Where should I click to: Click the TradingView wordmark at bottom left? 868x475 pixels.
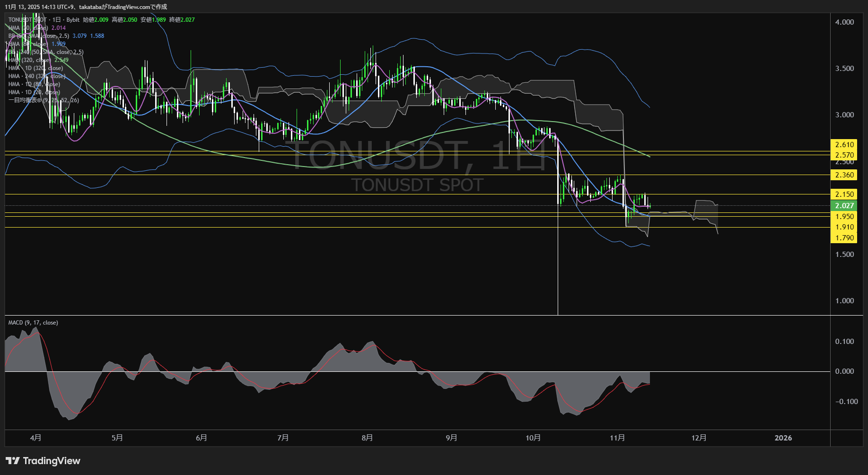52,461
